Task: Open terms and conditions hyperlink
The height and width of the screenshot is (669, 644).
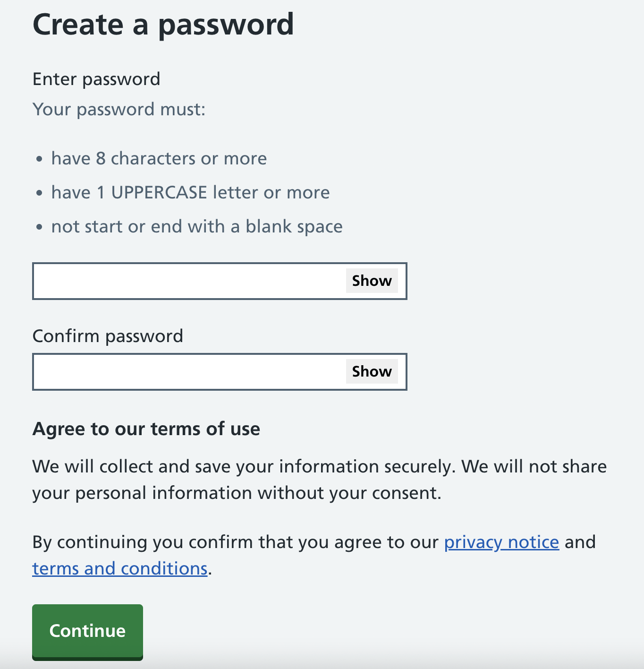Action: (x=119, y=568)
